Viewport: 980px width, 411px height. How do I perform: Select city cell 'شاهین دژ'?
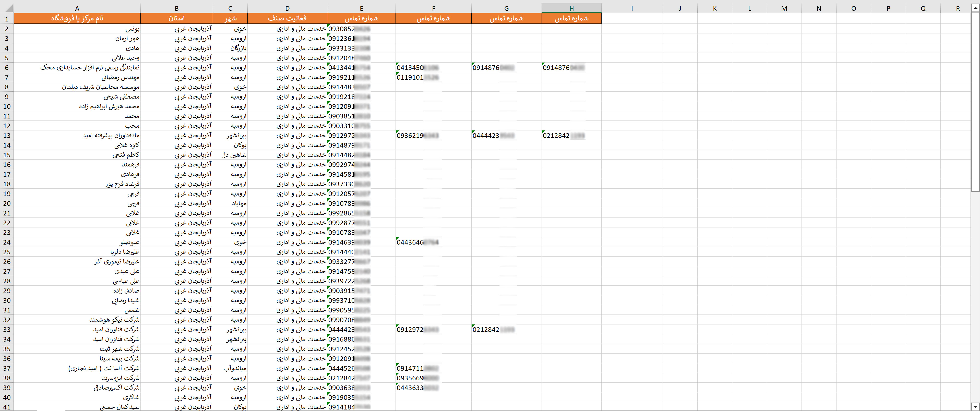click(x=230, y=155)
